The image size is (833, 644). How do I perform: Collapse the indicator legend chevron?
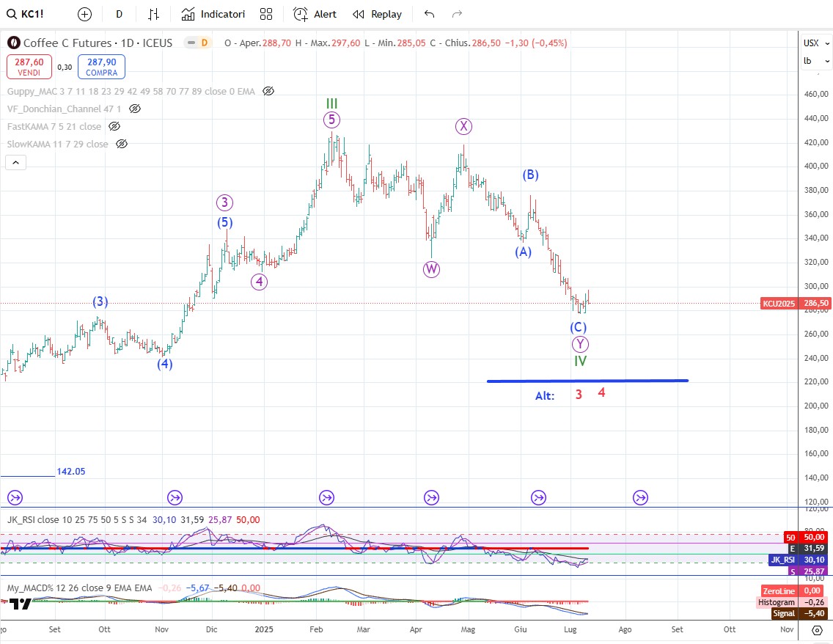17,163
